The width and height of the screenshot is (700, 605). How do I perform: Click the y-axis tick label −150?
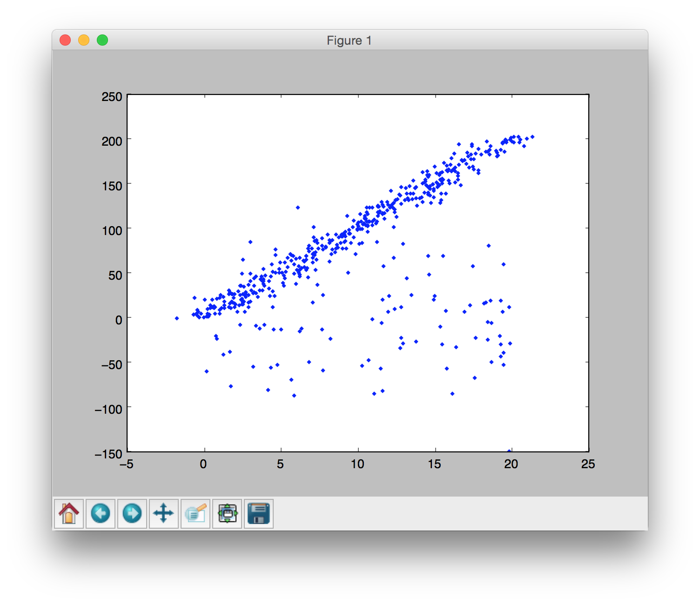click(108, 454)
